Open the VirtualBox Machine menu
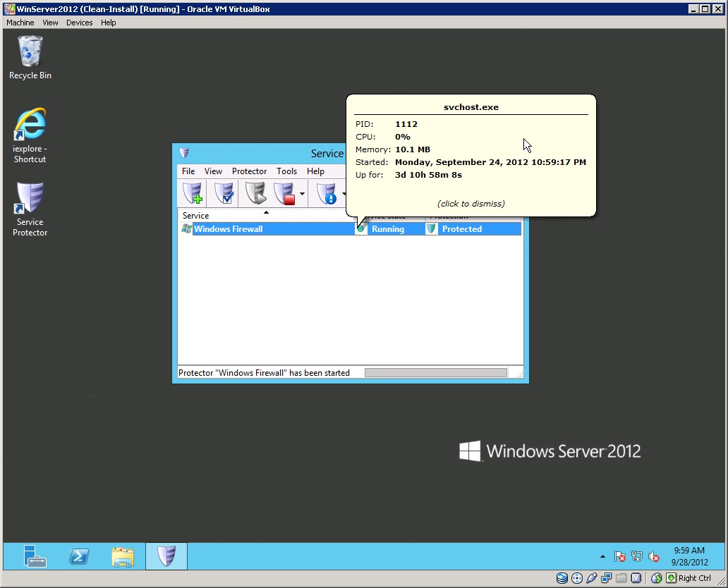 coord(20,23)
